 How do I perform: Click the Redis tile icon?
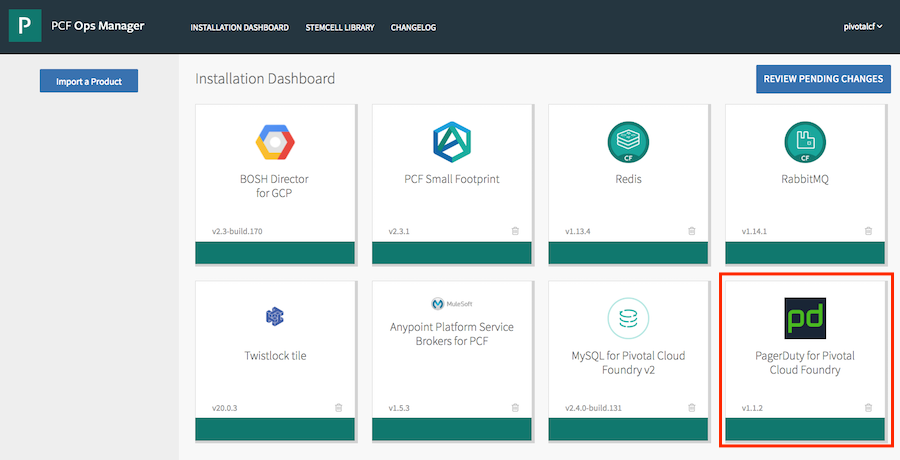(x=628, y=143)
